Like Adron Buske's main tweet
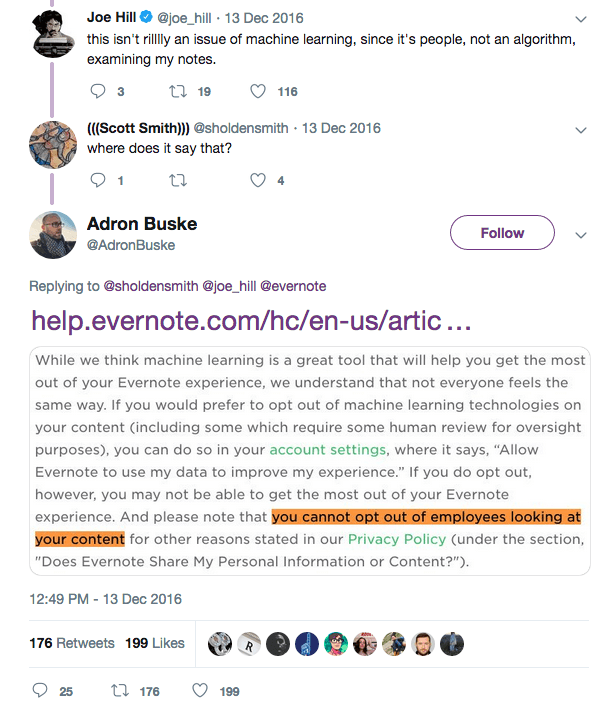The width and height of the screenshot is (609, 715). (x=199, y=690)
